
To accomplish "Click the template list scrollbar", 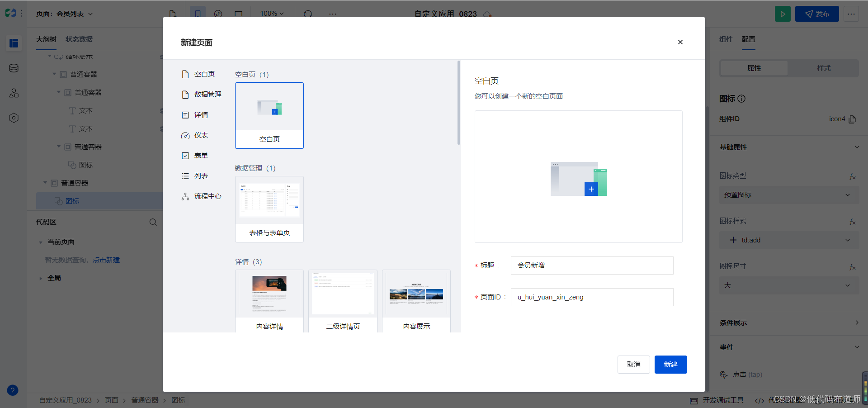I will (x=459, y=103).
